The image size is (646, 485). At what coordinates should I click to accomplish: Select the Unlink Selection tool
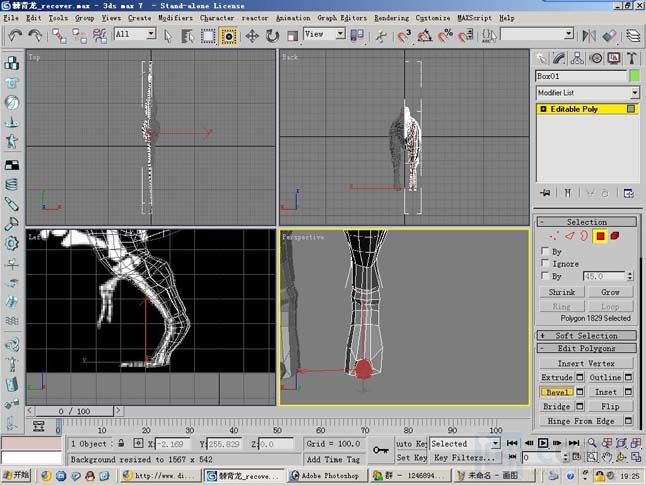80,36
